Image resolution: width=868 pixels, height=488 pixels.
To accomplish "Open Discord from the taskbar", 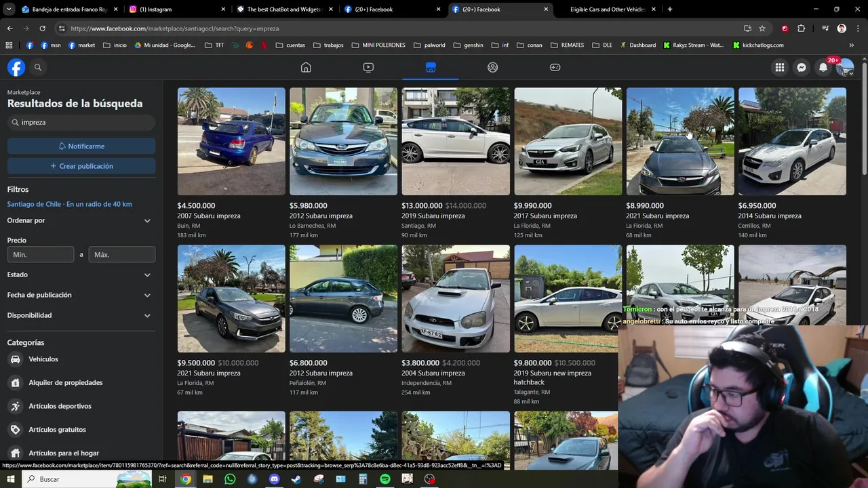I will pyautogui.click(x=275, y=479).
